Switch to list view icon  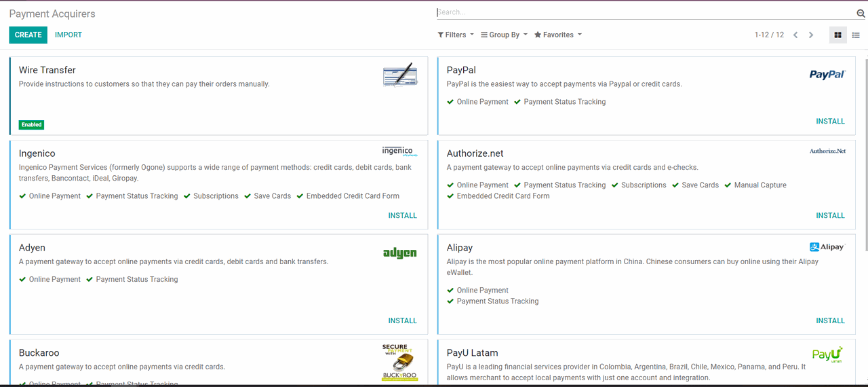click(856, 35)
